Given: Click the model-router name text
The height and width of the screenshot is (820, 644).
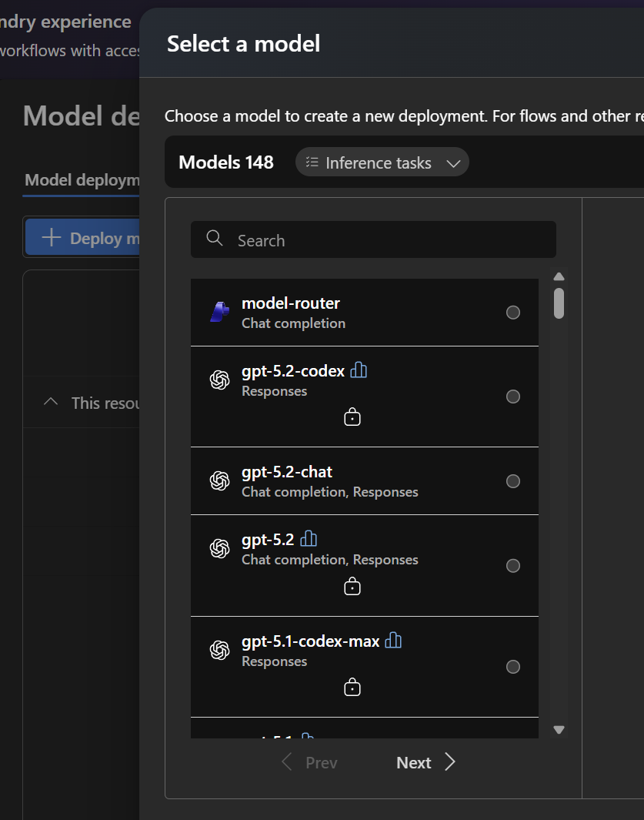Looking at the screenshot, I should (x=291, y=303).
